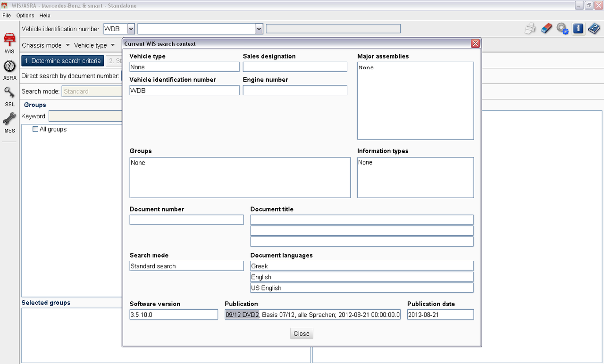
Task: Open the Options menu
Action: (25, 16)
